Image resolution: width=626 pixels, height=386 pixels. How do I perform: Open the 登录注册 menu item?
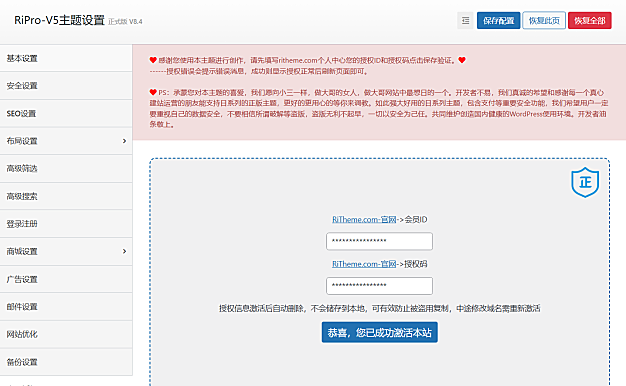(x=66, y=224)
